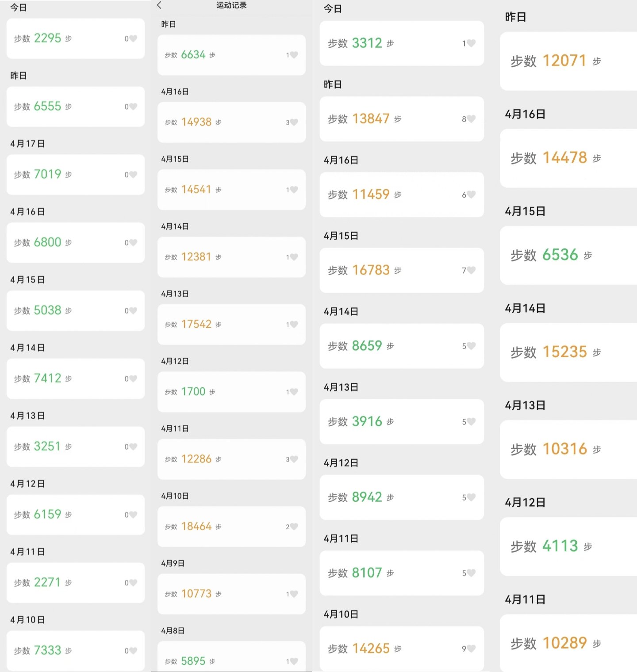Tap the heart for 12286 steps

click(x=294, y=459)
